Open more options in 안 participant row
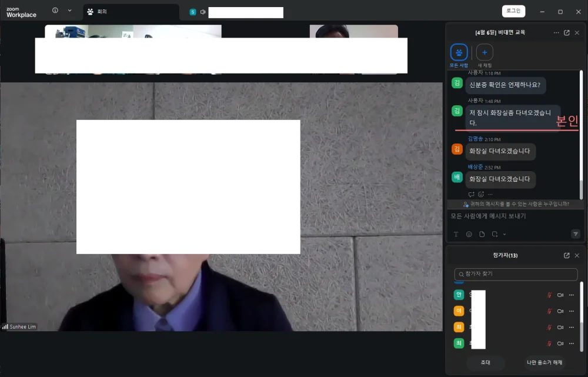Screen dimensions: 588x377 pos(572,295)
